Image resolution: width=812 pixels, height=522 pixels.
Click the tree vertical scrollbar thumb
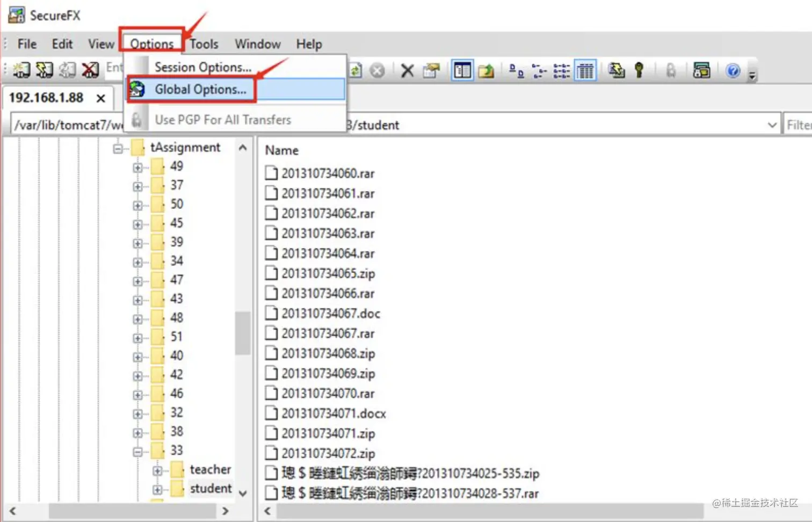(243, 333)
